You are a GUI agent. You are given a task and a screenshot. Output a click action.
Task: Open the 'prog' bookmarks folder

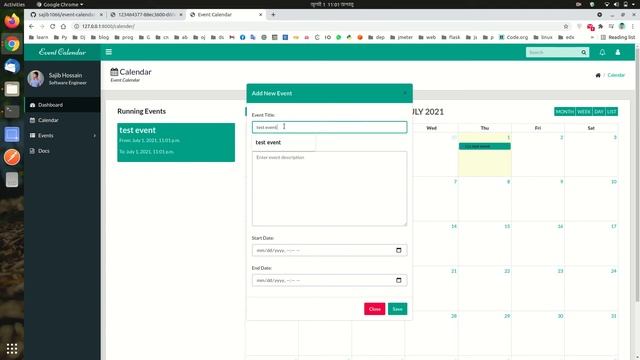pos(124,37)
